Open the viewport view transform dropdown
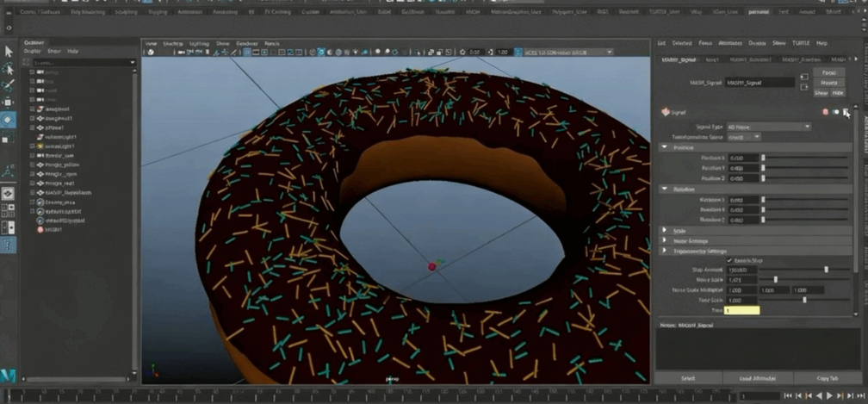 568,52
